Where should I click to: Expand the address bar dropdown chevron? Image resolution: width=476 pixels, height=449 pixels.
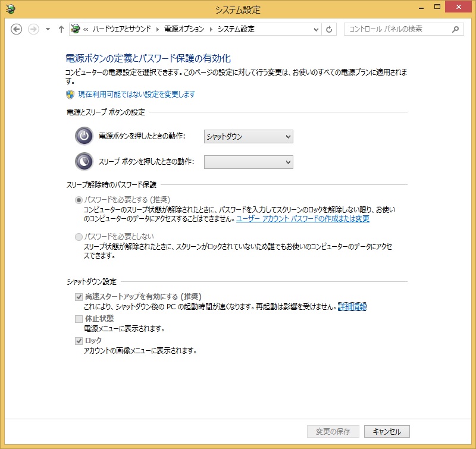pyautogui.click(x=316, y=29)
